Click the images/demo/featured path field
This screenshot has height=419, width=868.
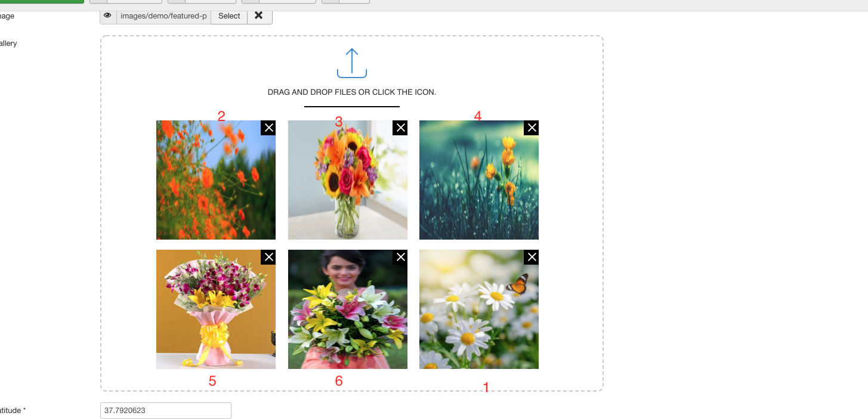pyautogui.click(x=163, y=16)
